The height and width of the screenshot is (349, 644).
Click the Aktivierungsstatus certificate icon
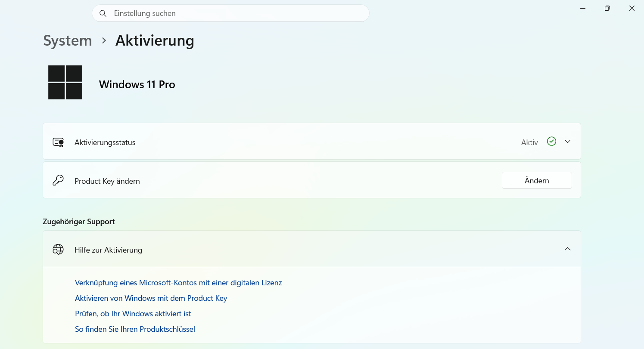(x=58, y=142)
